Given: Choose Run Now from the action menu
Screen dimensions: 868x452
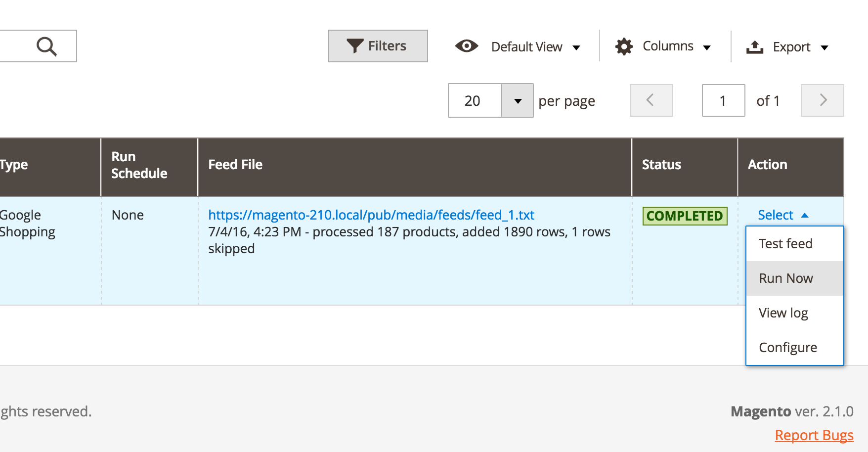Looking at the screenshot, I should coord(794,278).
